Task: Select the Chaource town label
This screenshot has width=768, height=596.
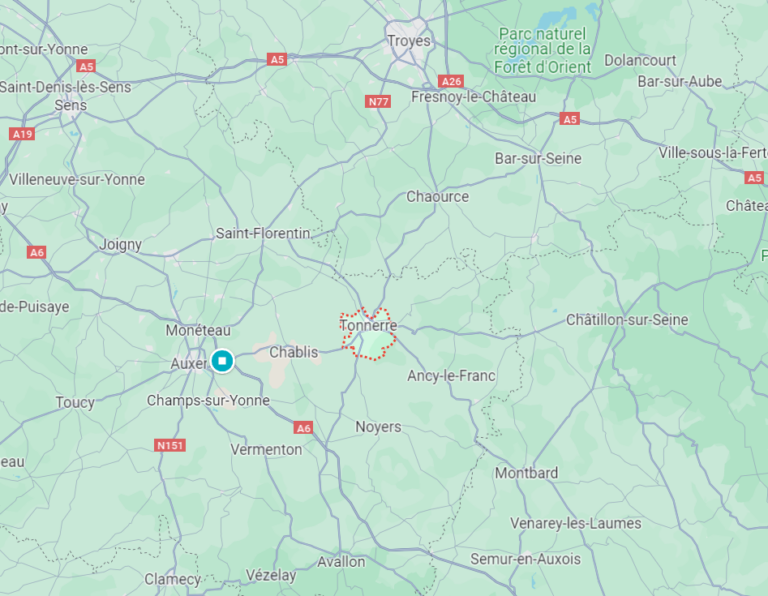Action: pos(437,196)
